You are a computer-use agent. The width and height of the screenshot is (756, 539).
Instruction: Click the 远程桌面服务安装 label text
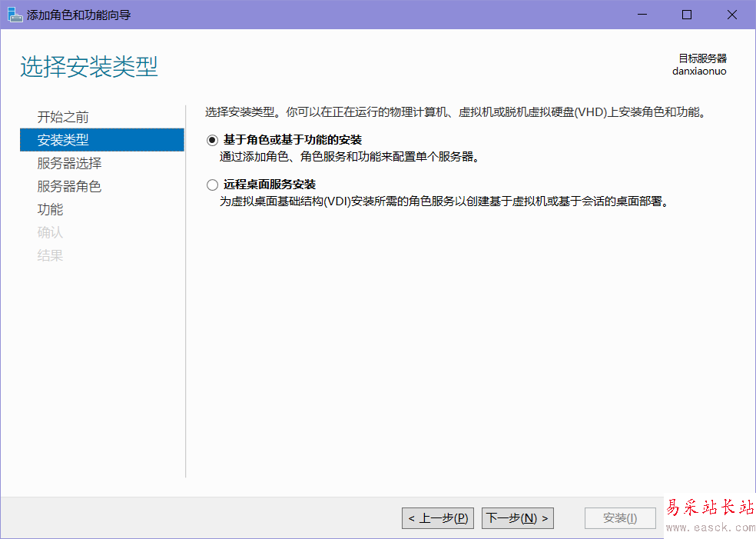[270, 185]
